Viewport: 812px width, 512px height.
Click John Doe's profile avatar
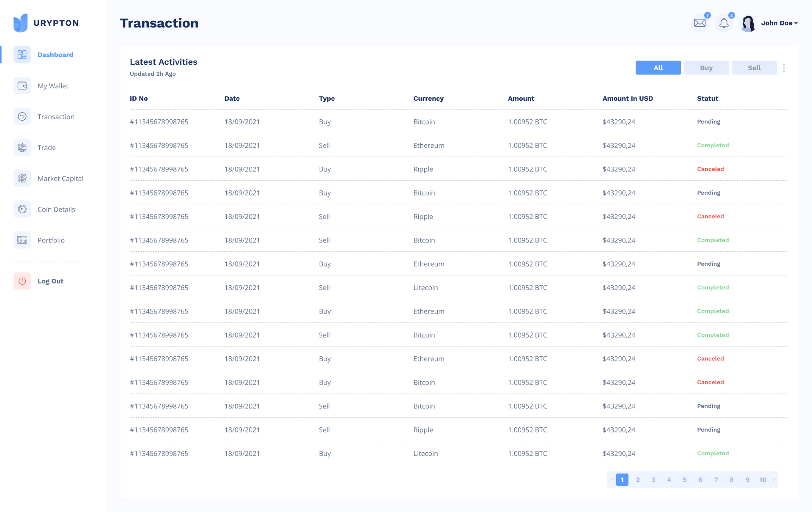[x=748, y=23]
